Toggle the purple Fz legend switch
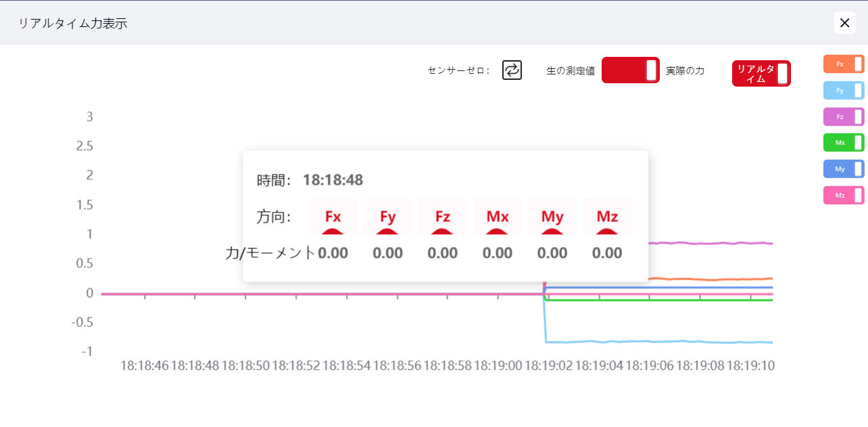Image resolution: width=868 pixels, height=427 pixels. (x=843, y=117)
